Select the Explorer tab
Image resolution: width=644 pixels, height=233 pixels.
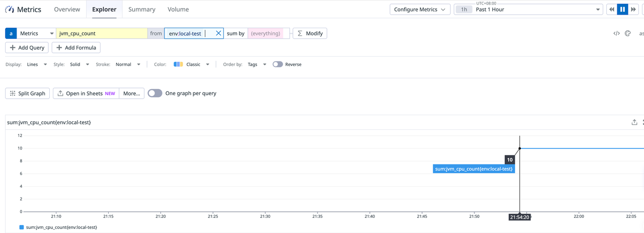tap(104, 10)
